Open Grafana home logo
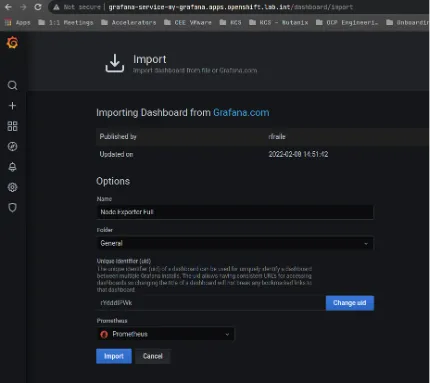430x384 pixels. click(x=12, y=43)
